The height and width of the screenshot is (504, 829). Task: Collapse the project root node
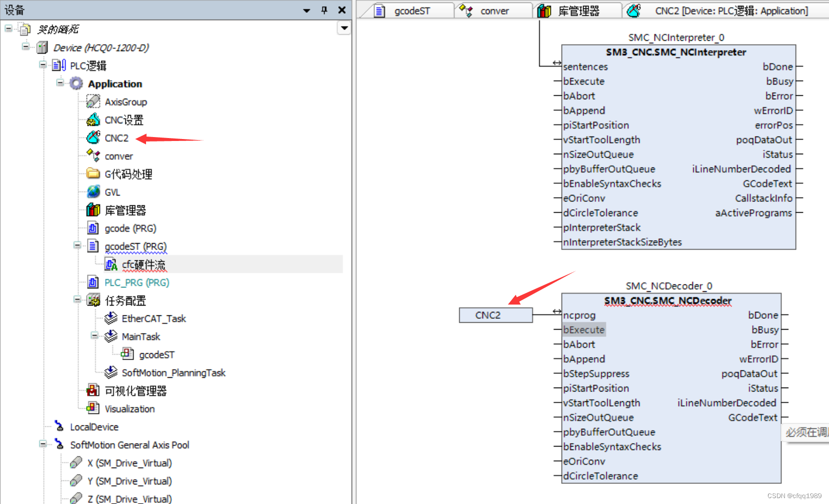[8, 28]
